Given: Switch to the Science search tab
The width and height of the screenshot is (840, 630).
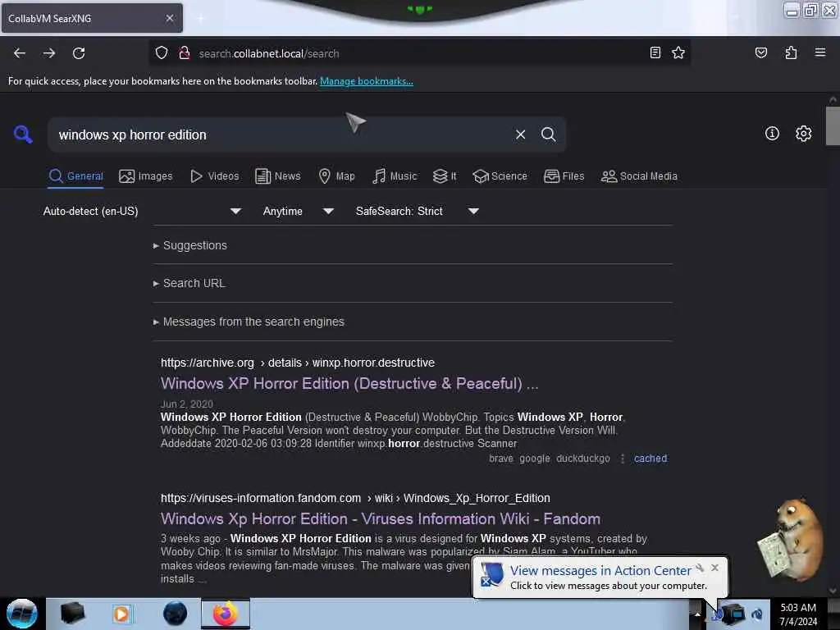Looking at the screenshot, I should click(500, 176).
